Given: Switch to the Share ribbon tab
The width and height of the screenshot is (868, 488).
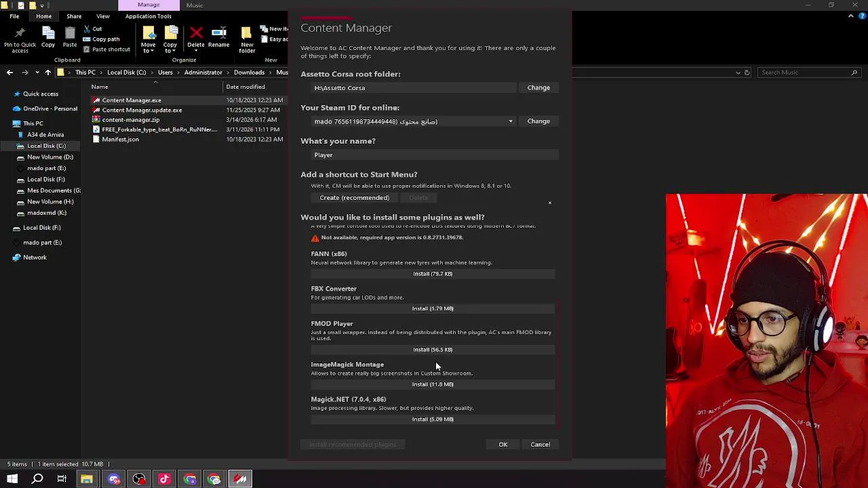Looking at the screenshot, I should pos(74,16).
